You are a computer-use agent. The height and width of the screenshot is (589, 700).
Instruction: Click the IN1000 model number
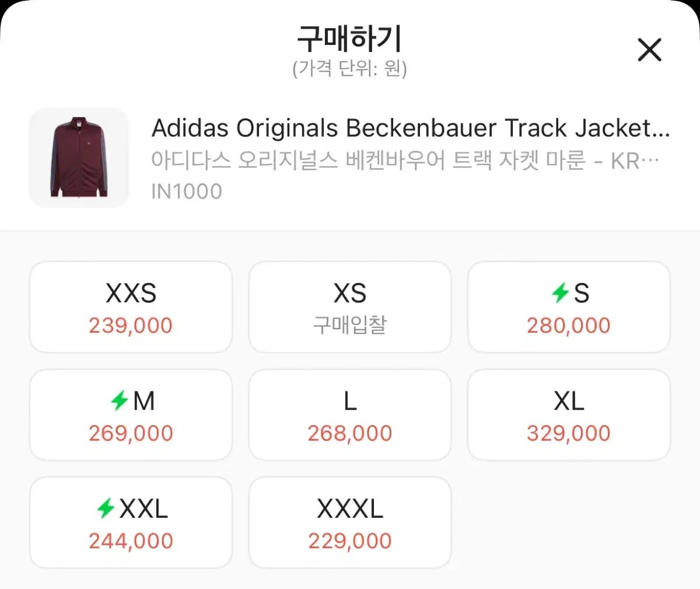coord(187,191)
